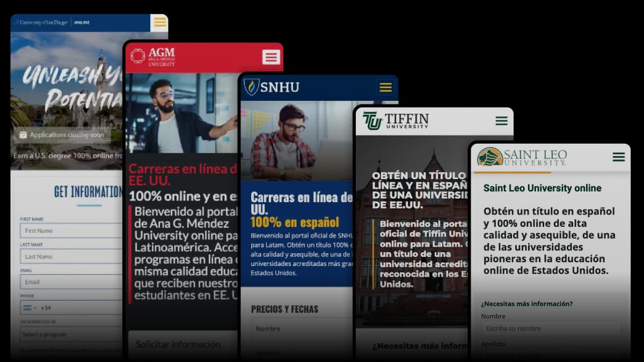Click Tiffin's ¿Necesitas más inform... heading
Image resolution: width=644 pixels, height=362 pixels.
click(419, 346)
